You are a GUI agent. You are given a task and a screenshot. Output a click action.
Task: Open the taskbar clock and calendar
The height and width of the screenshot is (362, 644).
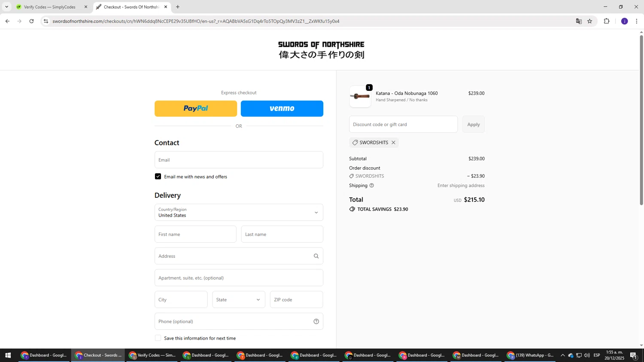(614, 355)
